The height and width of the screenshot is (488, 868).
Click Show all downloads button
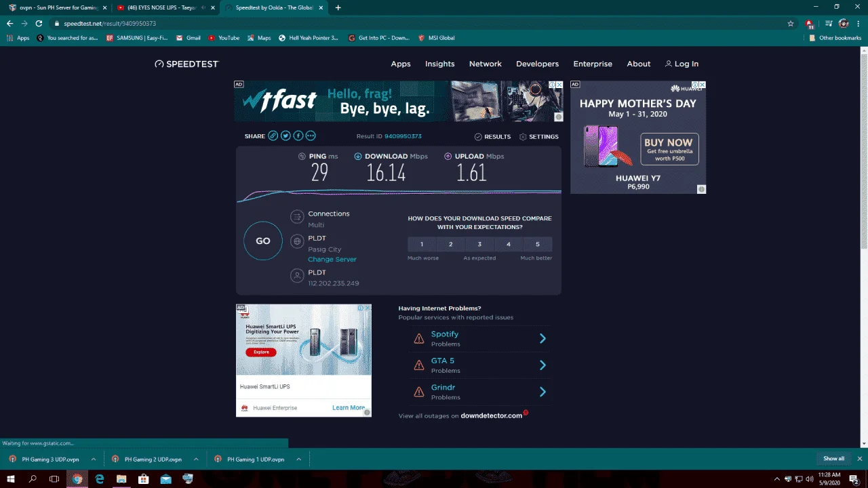coord(834,459)
